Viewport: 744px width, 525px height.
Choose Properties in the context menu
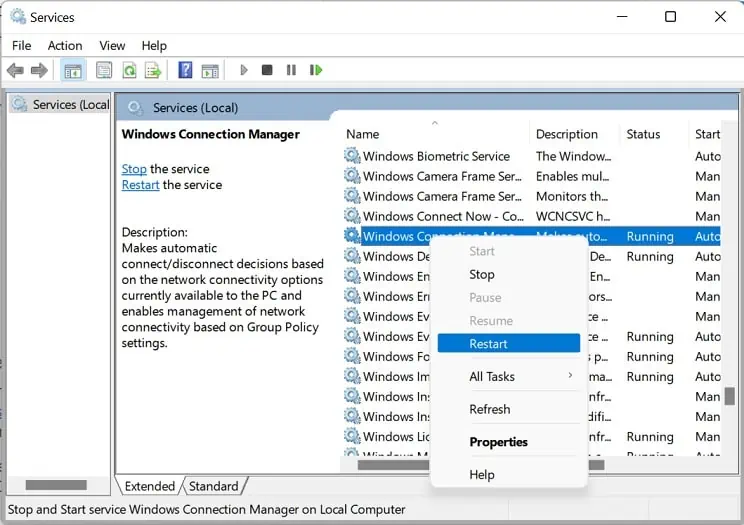509,442
